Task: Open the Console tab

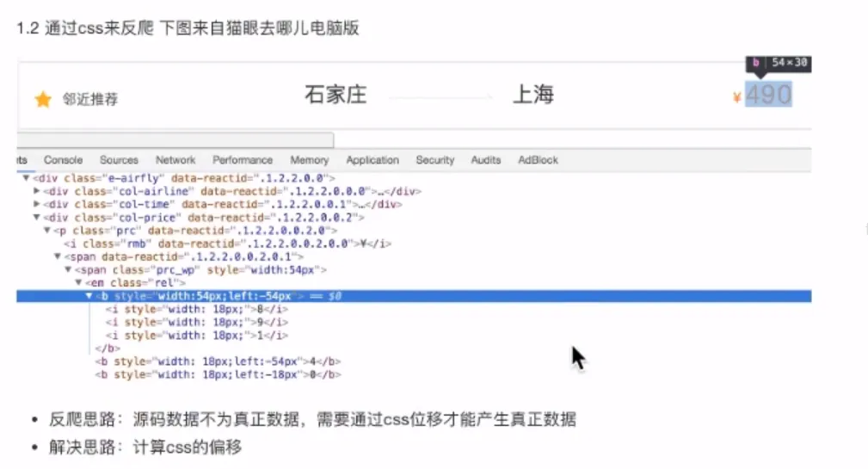Action: pyautogui.click(x=64, y=160)
